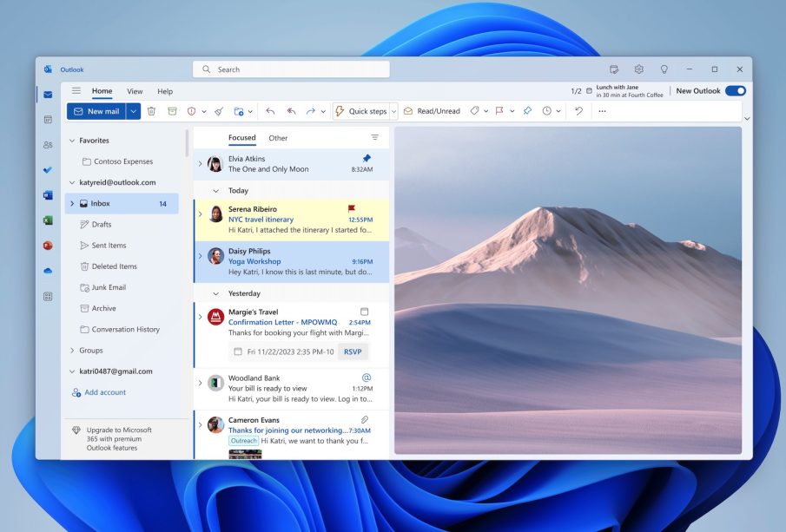
Task: Reply all using the double arrow icon
Action: point(291,111)
